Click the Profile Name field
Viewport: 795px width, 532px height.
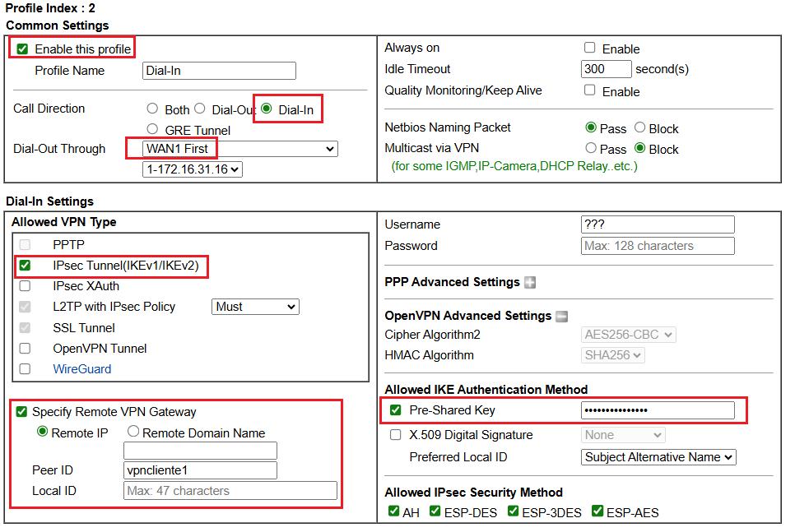tap(219, 71)
